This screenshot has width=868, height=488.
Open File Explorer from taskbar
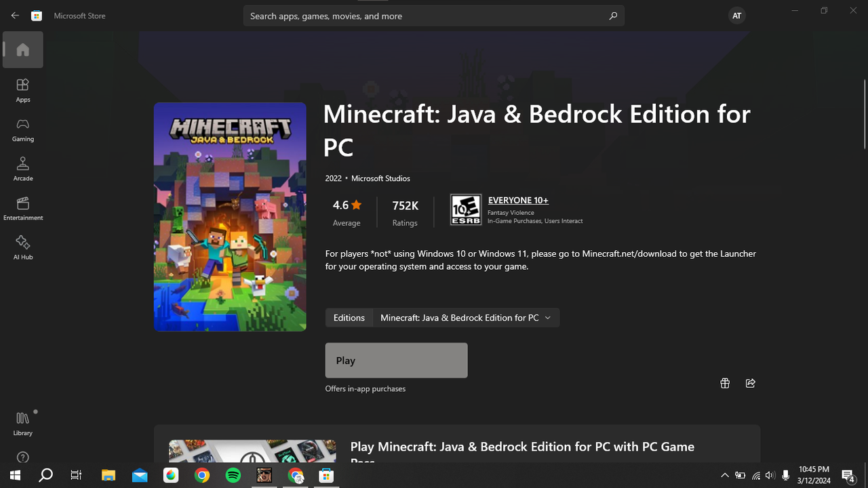tap(108, 475)
